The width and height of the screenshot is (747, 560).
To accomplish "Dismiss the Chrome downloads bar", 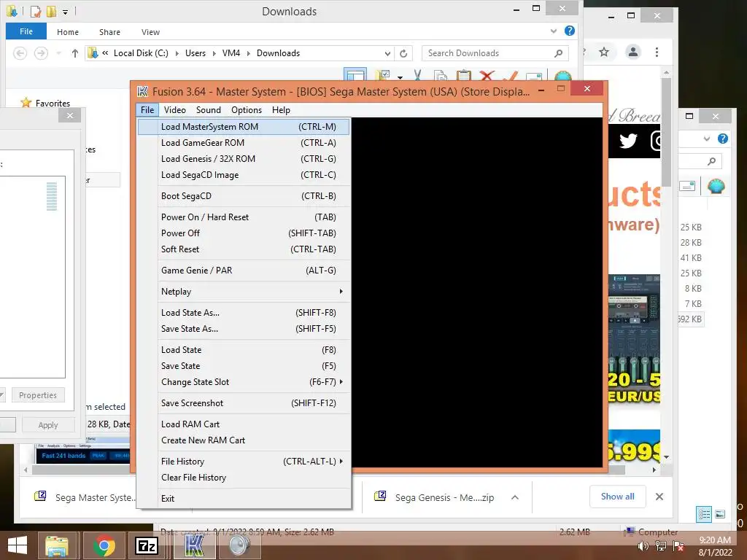I will (x=659, y=497).
